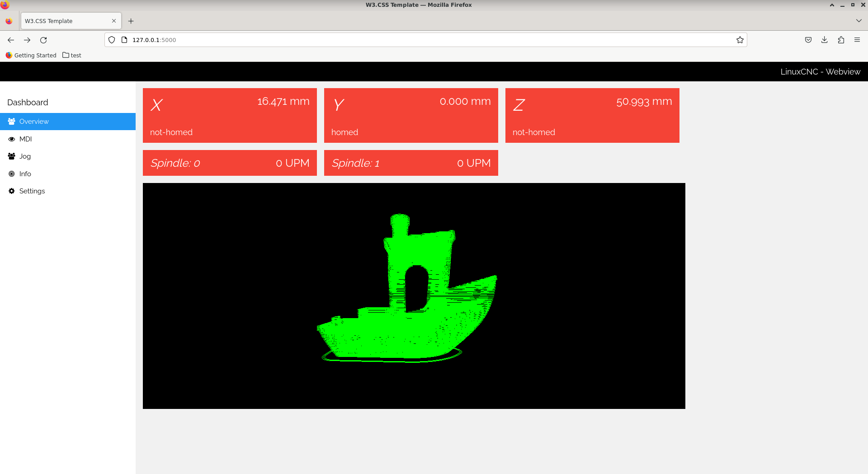This screenshot has height=474, width=868.
Task: Open the MDI page
Action: click(x=68, y=139)
